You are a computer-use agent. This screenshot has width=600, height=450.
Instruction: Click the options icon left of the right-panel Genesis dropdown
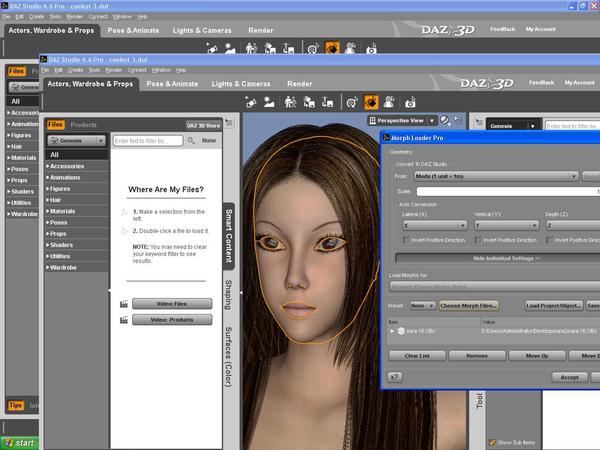tap(479, 122)
